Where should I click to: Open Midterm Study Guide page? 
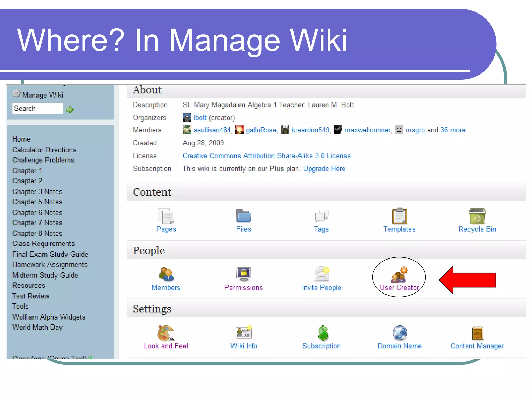pos(45,275)
